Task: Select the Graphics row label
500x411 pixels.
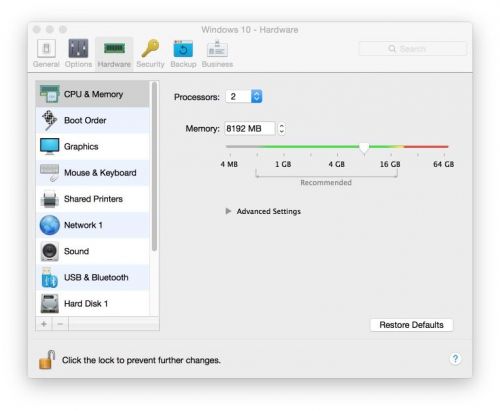Action: (x=81, y=147)
